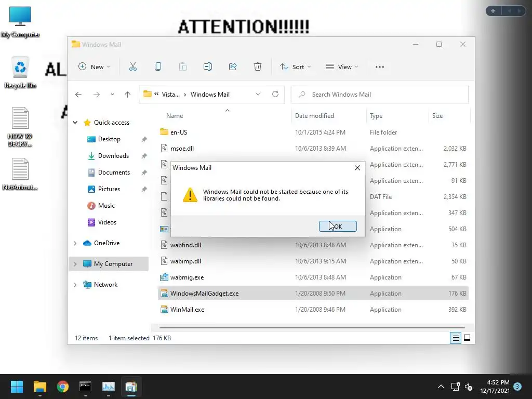Expand address bar history dropdown
Image resolution: width=532 pixels, height=399 pixels.
click(258, 95)
